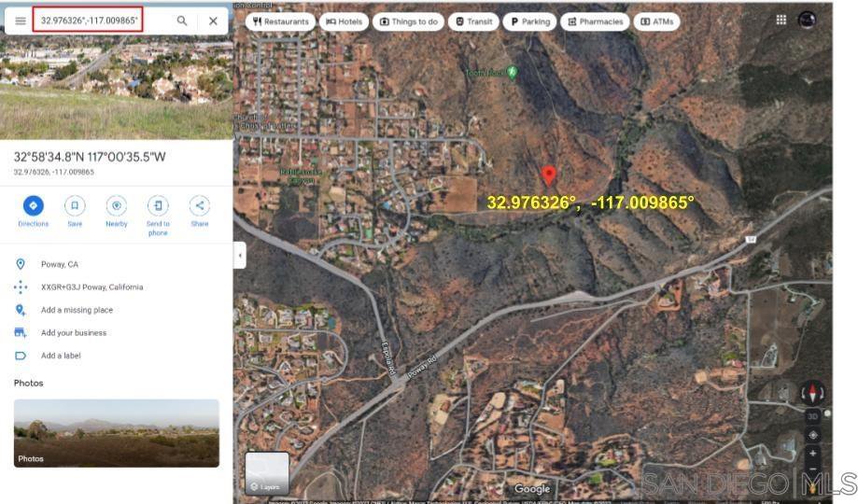This screenshot has width=858, height=504.
Task: Collapse the side panel arrow
Action: 240,256
